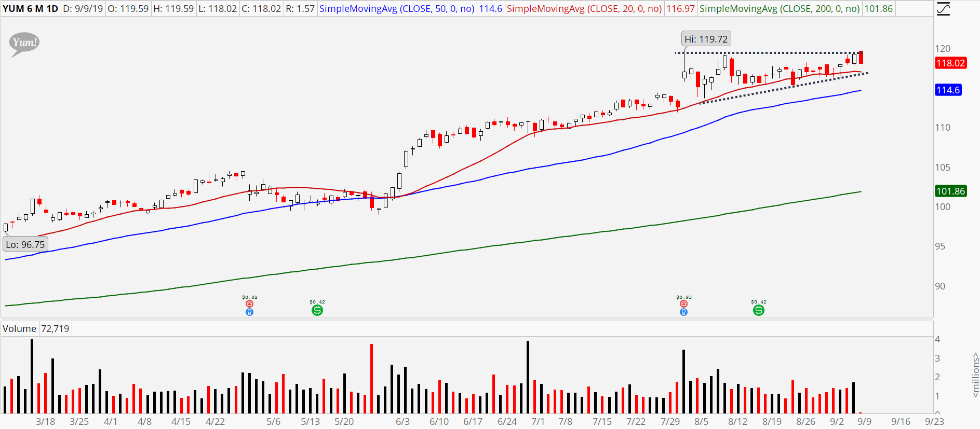Click the 105 price axis label

[943, 168]
